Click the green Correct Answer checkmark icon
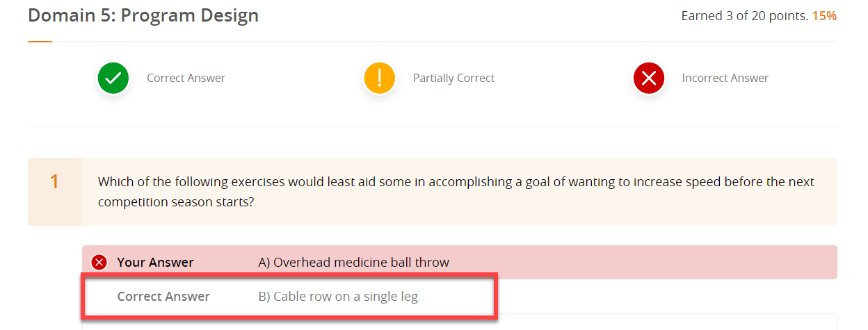 click(x=113, y=78)
